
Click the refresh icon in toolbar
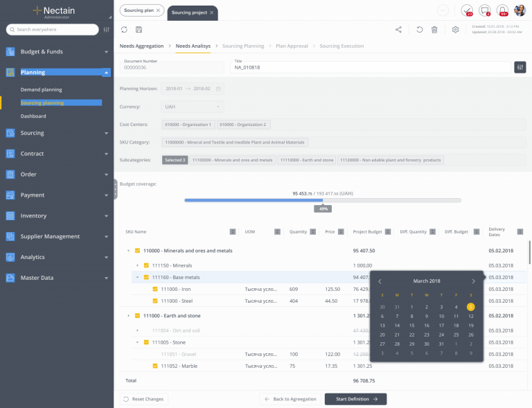click(x=124, y=30)
